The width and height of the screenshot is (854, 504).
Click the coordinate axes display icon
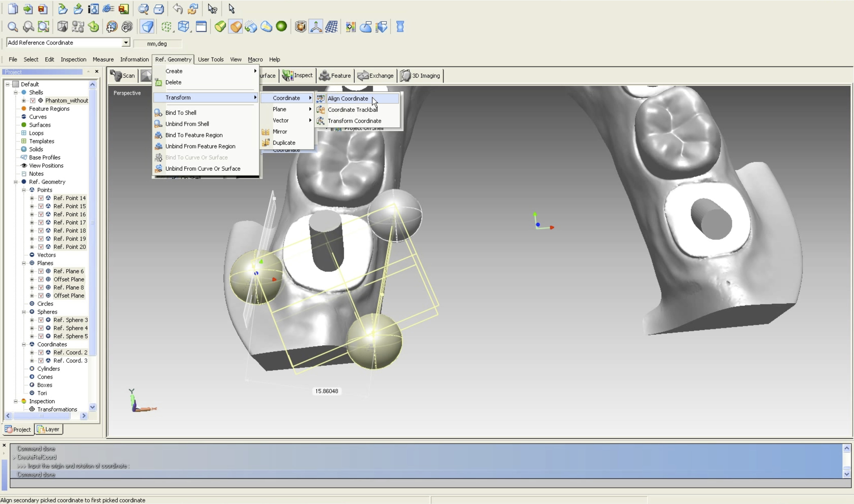(316, 27)
